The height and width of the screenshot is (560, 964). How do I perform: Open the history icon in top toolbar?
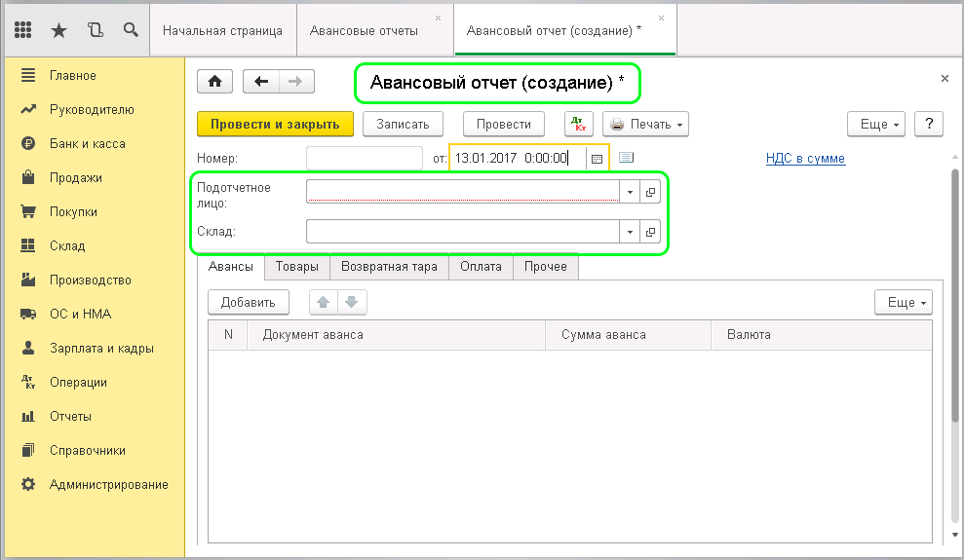pos(95,30)
